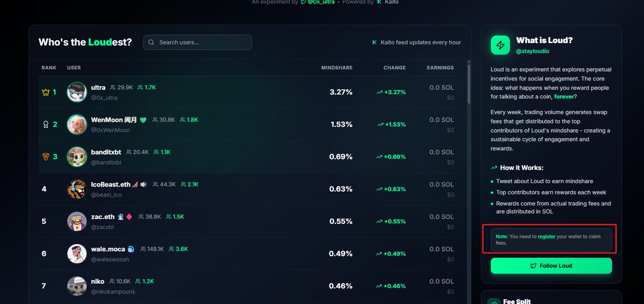Click niko's 10.6K followers icon
This screenshot has width=644, height=304.
[112, 281]
